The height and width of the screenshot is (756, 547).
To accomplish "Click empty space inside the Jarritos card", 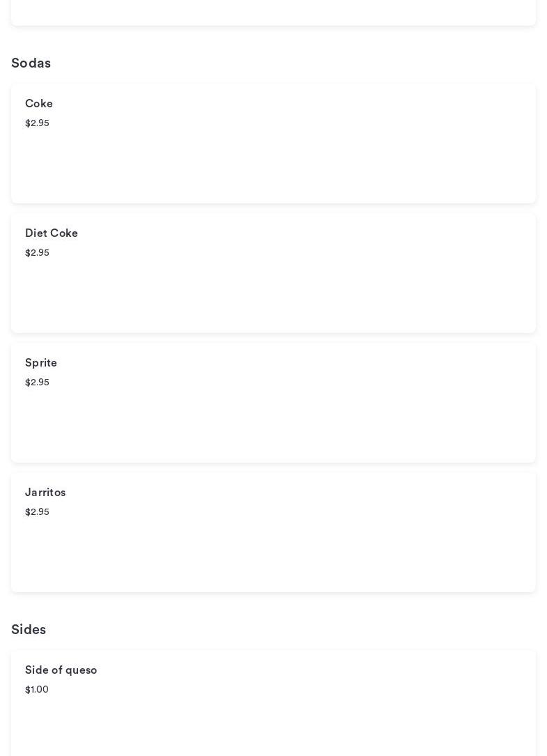I will click(279, 552).
